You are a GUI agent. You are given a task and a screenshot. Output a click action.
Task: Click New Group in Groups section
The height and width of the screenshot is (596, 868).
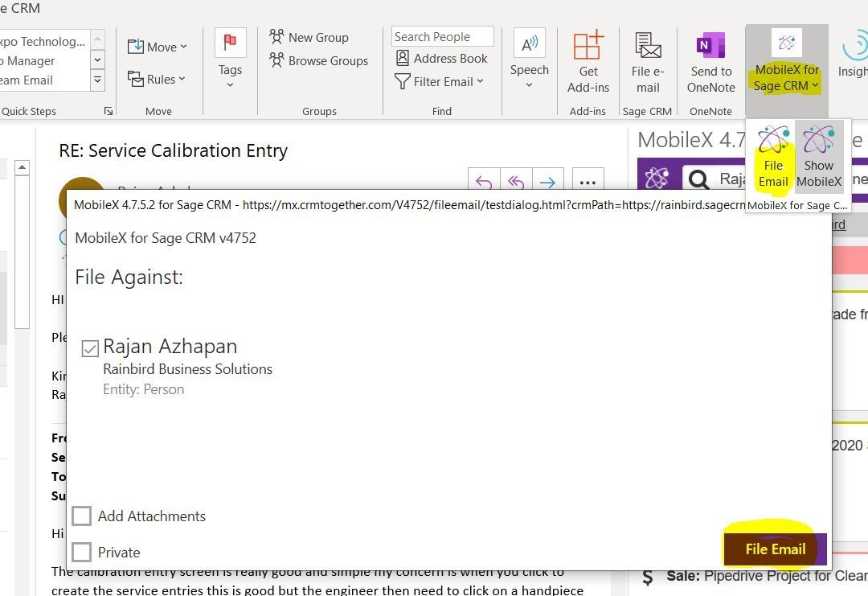309,38
